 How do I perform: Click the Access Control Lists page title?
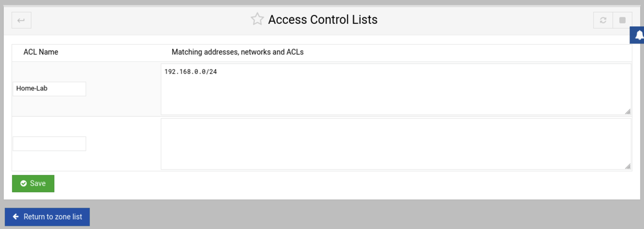point(322,19)
